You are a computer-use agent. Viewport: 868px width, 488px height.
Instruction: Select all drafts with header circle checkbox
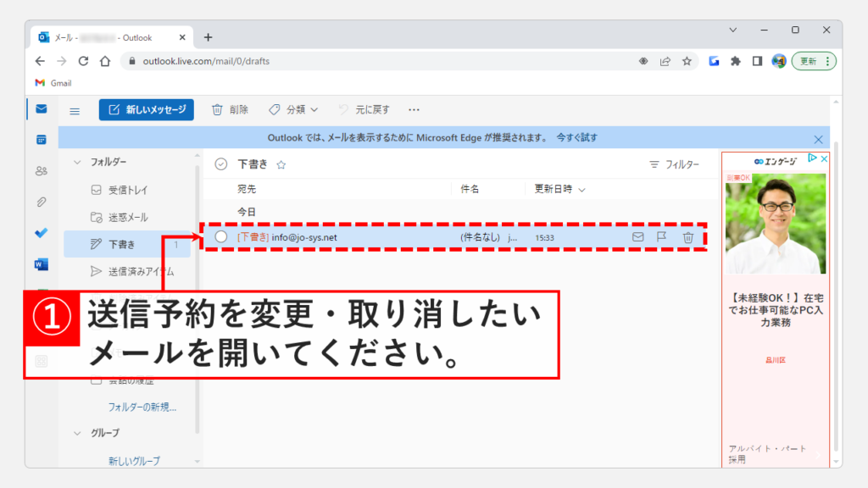[x=221, y=164]
